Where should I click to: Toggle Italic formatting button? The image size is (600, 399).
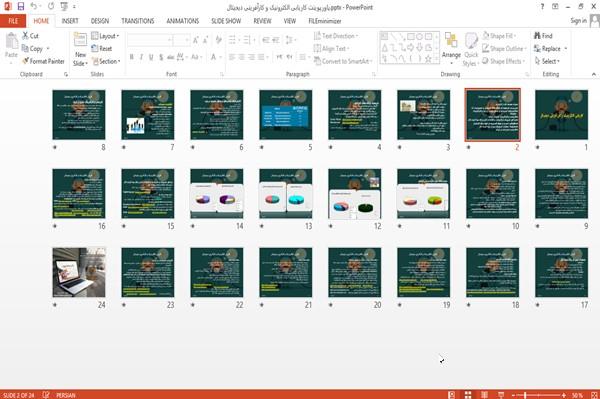[x=141, y=57]
